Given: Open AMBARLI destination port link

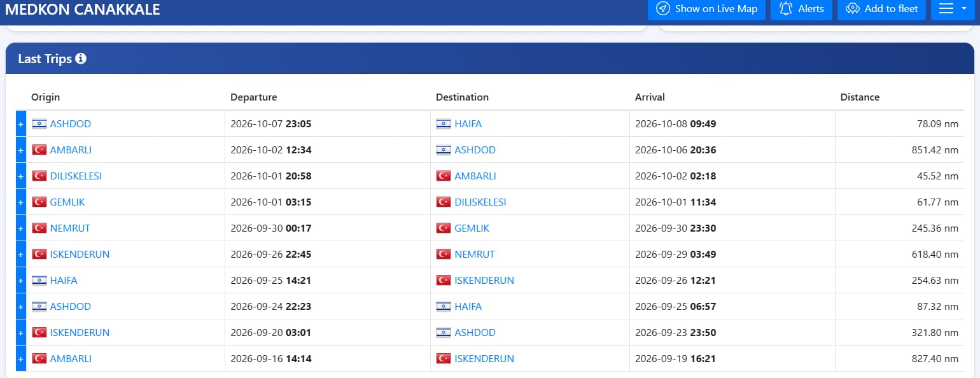Looking at the screenshot, I should coord(475,176).
